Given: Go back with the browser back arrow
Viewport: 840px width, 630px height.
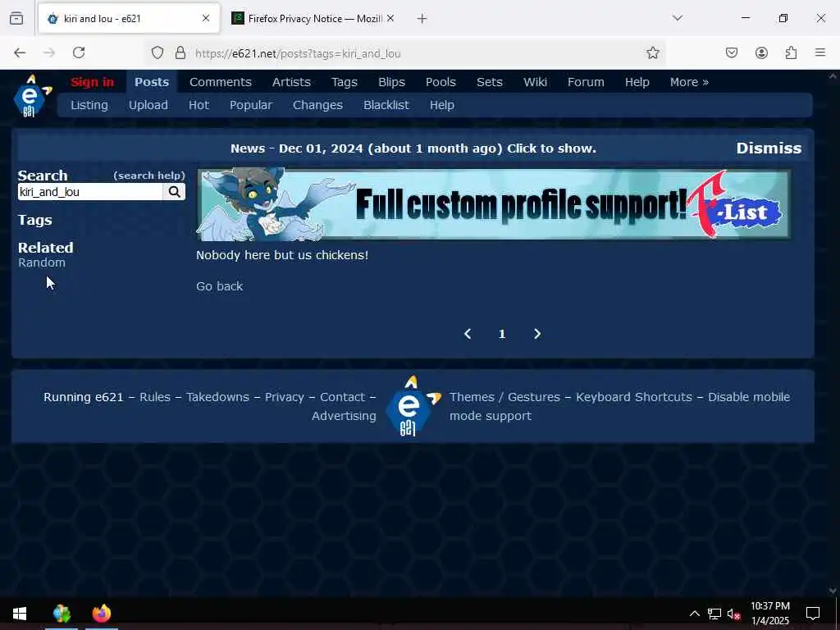Looking at the screenshot, I should click(x=20, y=52).
